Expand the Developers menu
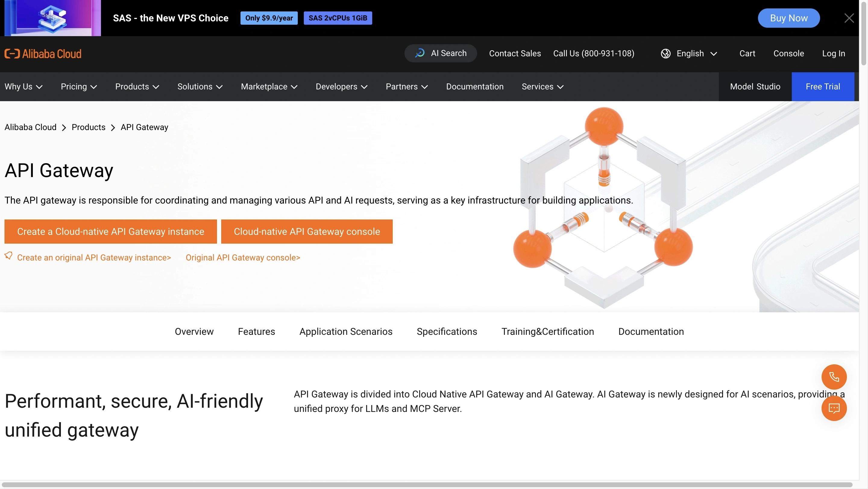Image resolution: width=868 pixels, height=489 pixels. [342, 86]
